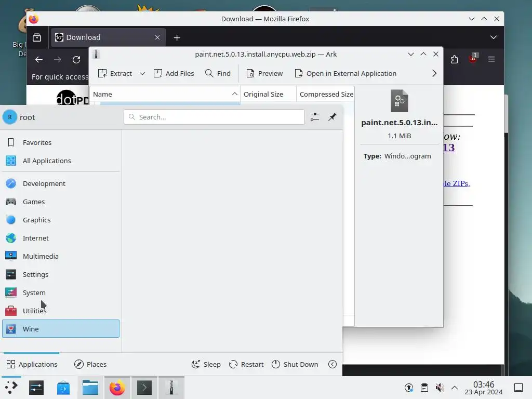Click Firefox back arrow
Image resolution: width=532 pixels, height=399 pixels.
coord(39,60)
